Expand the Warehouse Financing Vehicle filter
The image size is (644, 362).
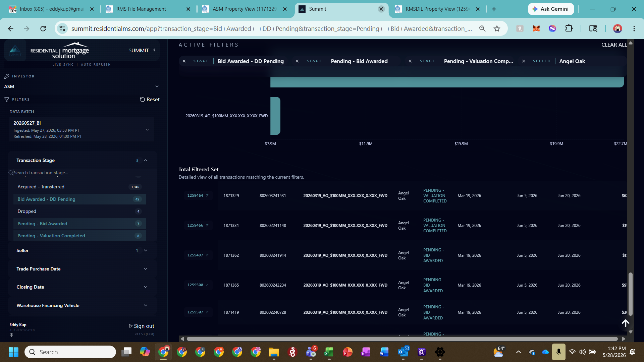tap(83, 305)
